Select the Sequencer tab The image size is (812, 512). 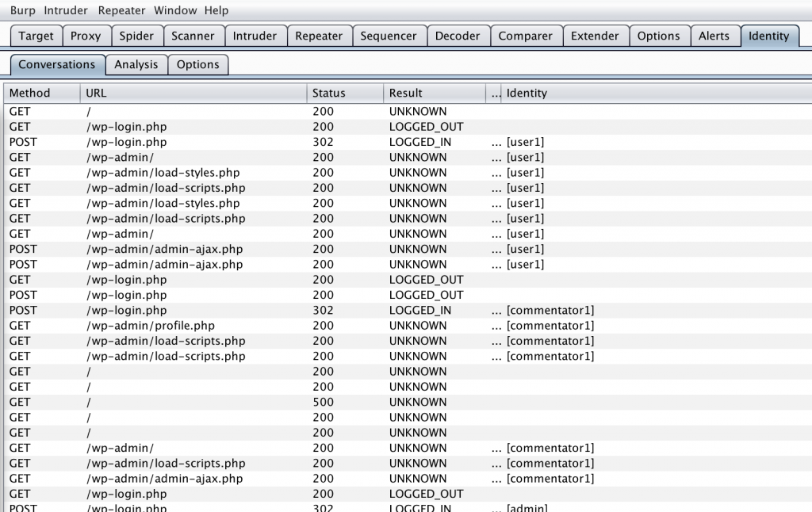[x=389, y=36]
